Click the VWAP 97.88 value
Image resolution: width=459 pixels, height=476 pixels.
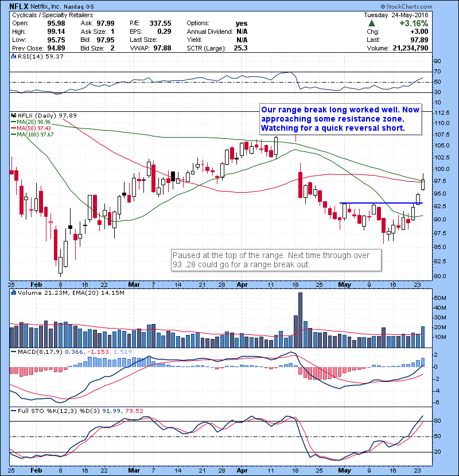coord(162,48)
